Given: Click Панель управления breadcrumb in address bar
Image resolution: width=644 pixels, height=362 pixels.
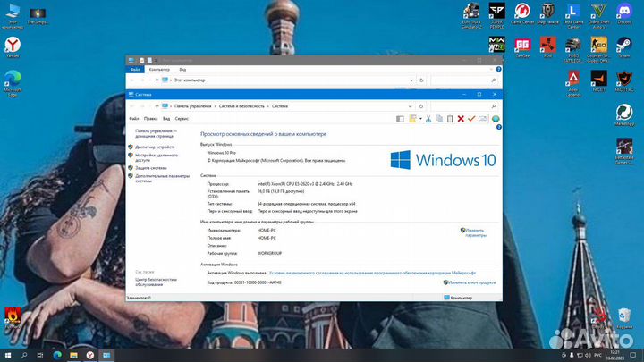Looking at the screenshot, I should (192, 106).
